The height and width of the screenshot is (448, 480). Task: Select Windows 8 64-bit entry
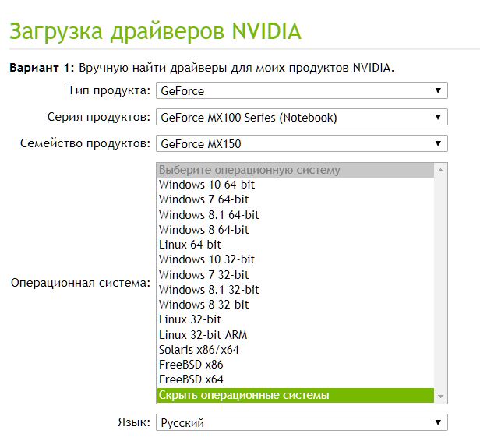[x=295, y=230]
